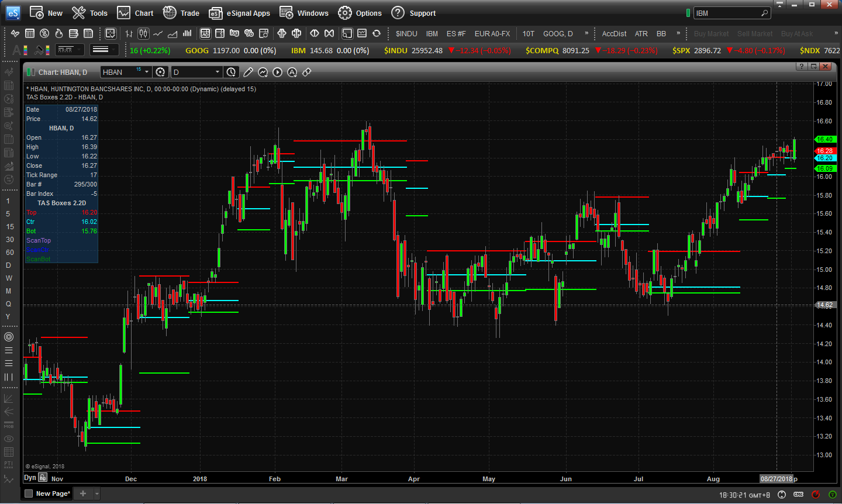Open the EUR A0-FX shortcut
The image size is (842, 504).
492,33
